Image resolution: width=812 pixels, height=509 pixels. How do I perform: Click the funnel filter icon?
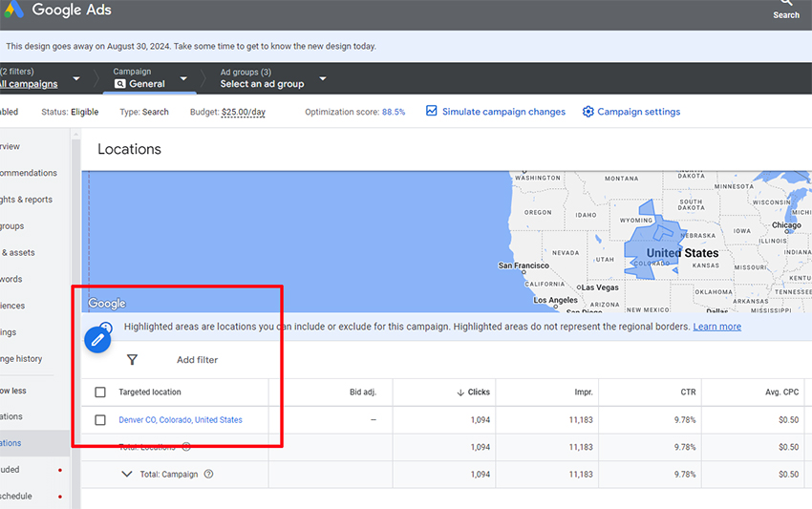tap(132, 359)
